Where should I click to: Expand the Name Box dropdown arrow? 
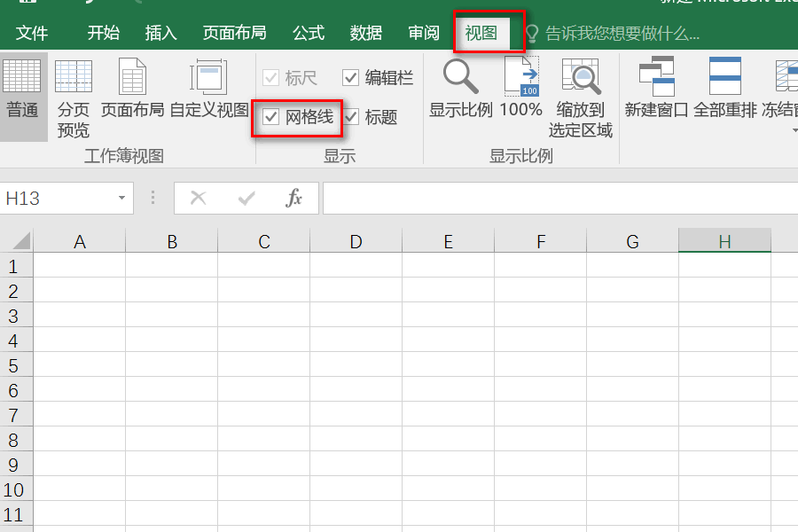121,198
